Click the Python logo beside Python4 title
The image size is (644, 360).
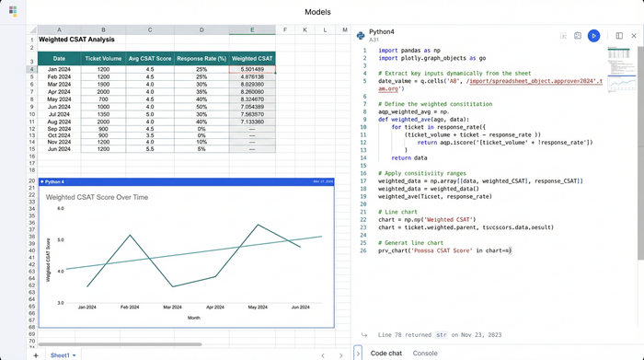point(361,36)
